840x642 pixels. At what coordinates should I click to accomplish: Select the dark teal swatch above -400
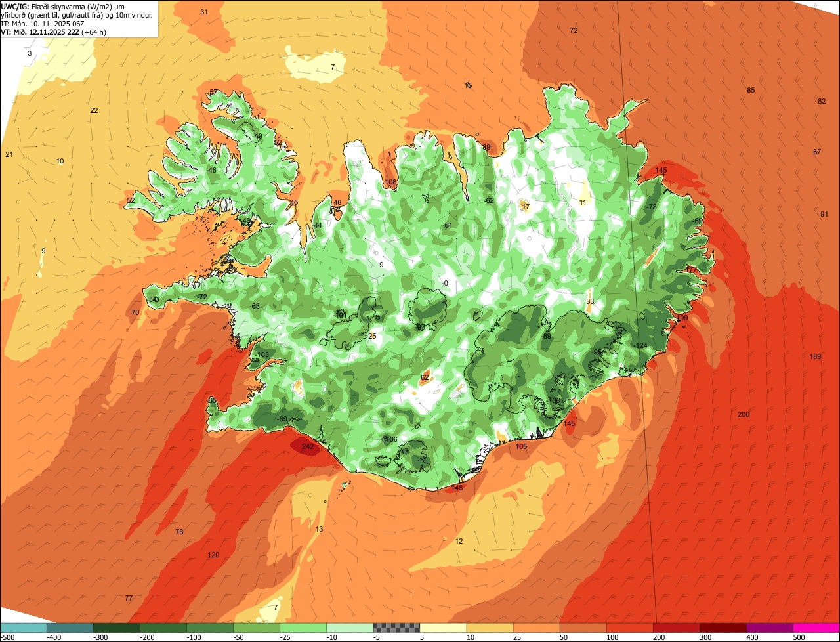pyautogui.click(x=70, y=628)
